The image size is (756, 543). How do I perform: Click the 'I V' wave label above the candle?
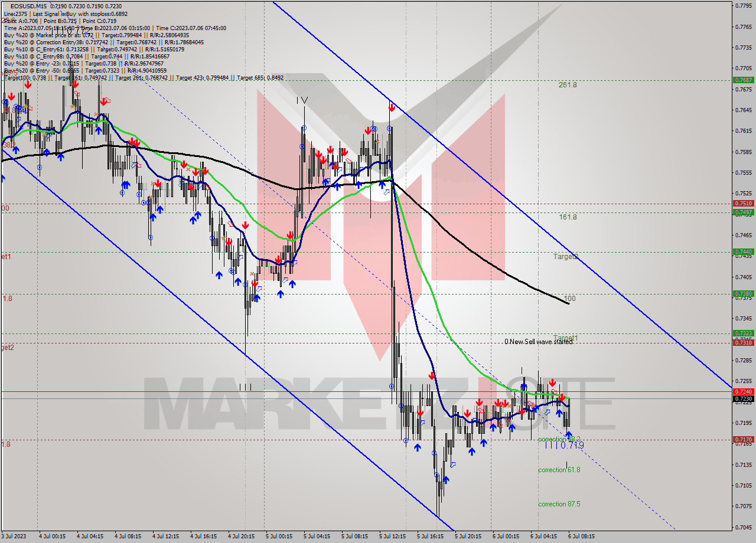click(x=302, y=101)
